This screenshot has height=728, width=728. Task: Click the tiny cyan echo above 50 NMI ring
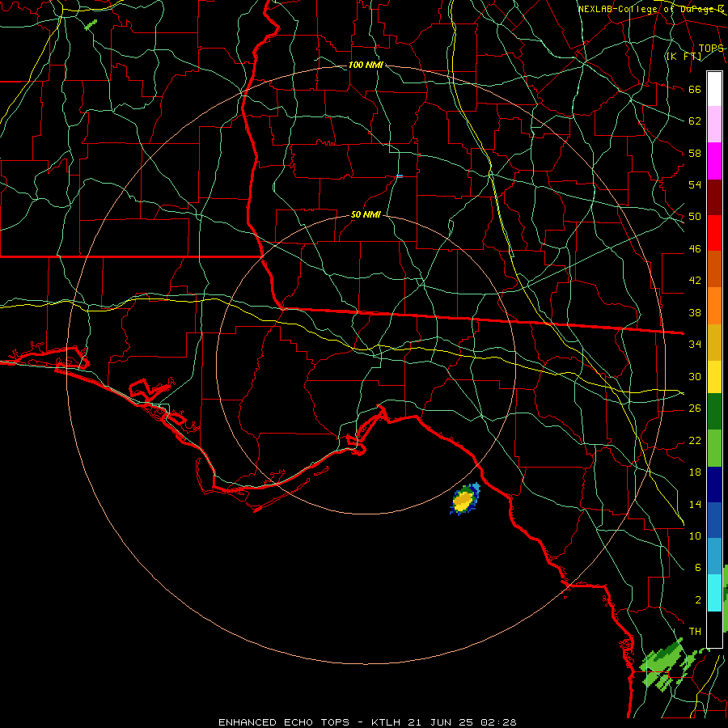(x=400, y=176)
